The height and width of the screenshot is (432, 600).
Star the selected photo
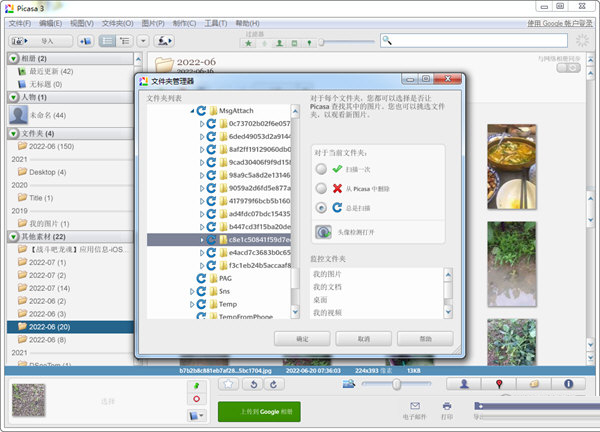(228, 384)
